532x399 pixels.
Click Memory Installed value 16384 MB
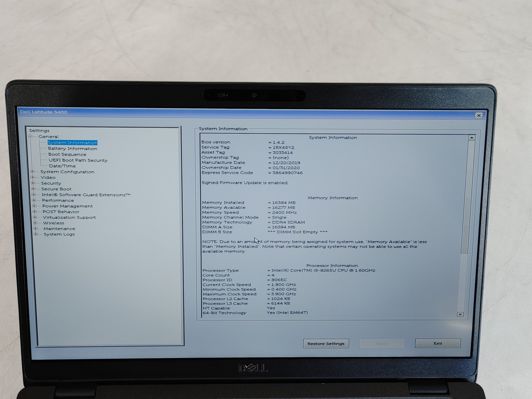(x=284, y=202)
